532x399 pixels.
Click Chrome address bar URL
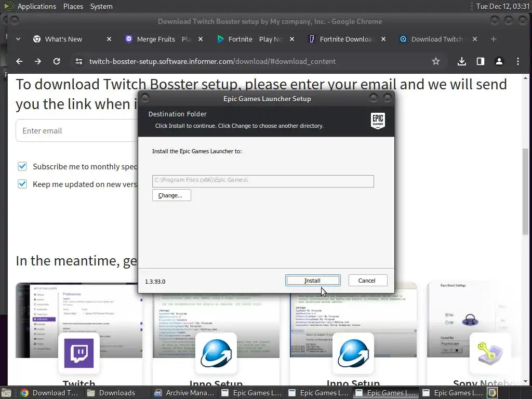click(x=212, y=61)
